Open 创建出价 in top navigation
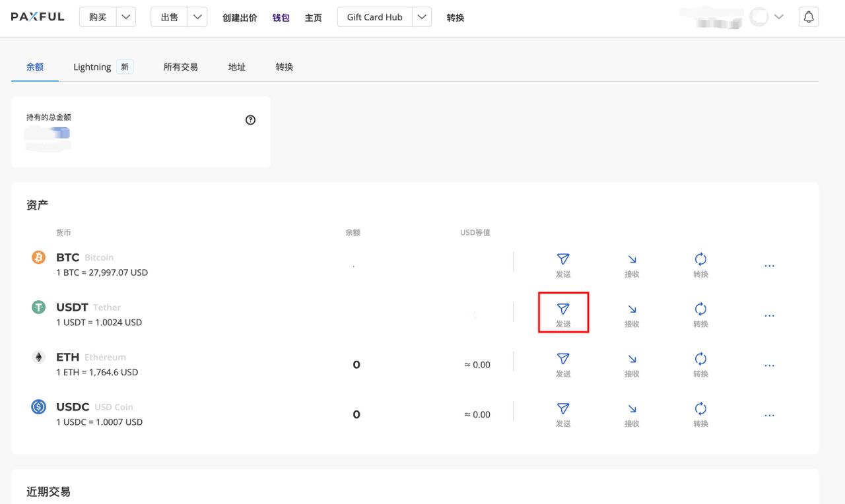845x504 pixels. point(240,18)
